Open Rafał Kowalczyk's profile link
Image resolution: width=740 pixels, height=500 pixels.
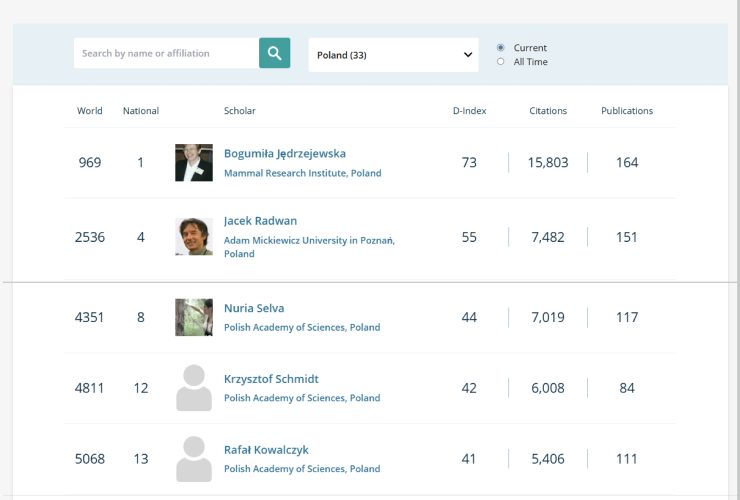click(265, 450)
